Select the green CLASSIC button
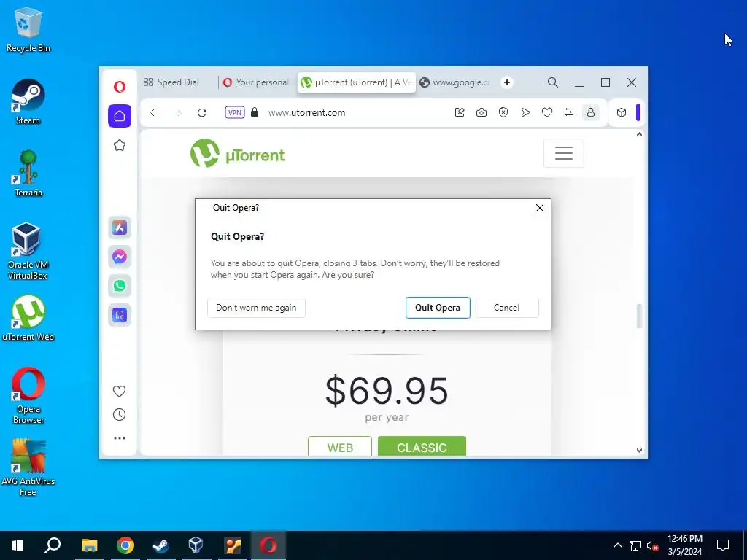747x560 pixels. point(422,447)
